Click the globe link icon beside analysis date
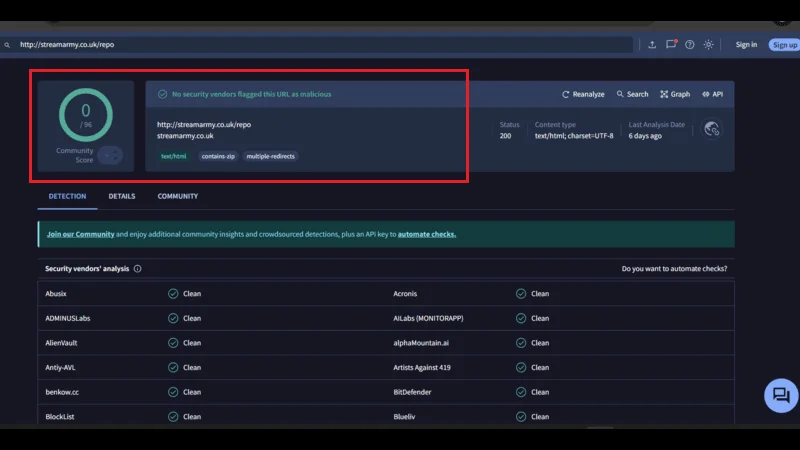 coord(712,130)
